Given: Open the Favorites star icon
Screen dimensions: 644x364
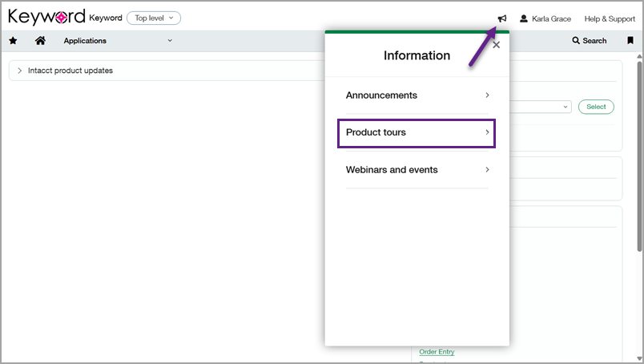Looking at the screenshot, I should 13,41.
